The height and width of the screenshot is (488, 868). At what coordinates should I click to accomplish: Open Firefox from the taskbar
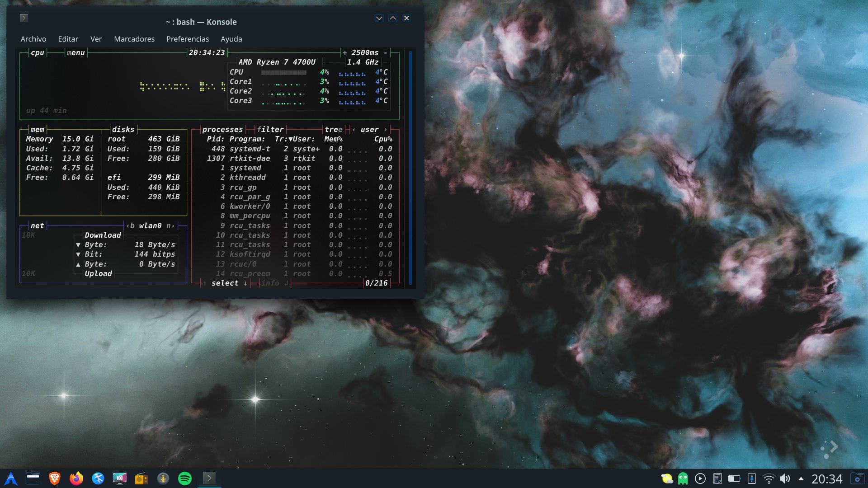tap(76, 479)
